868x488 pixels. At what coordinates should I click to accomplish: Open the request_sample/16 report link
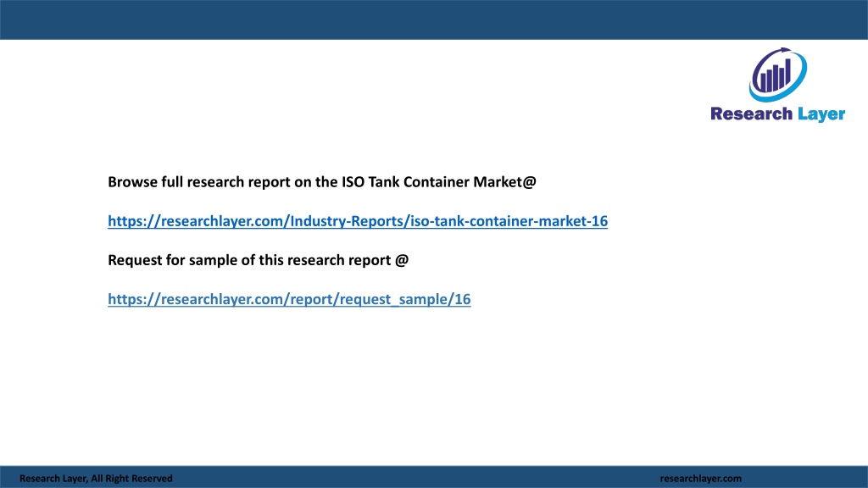coord(289,299)
